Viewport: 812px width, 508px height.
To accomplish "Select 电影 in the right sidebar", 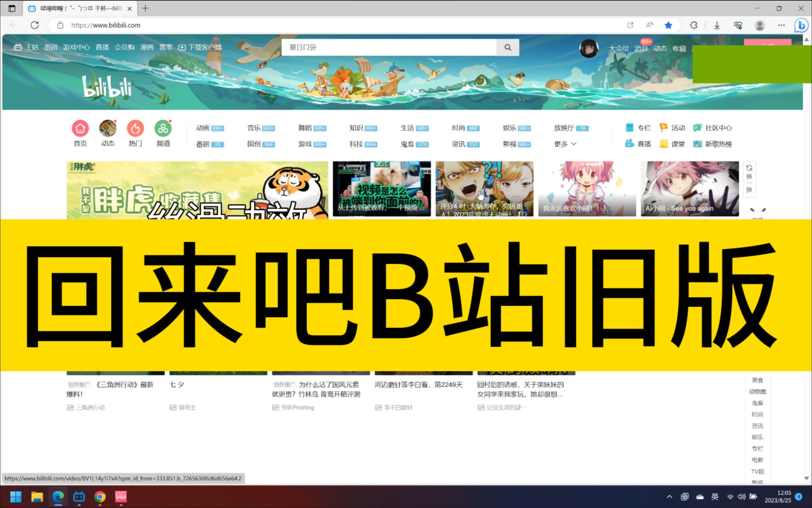I will 757,460.
